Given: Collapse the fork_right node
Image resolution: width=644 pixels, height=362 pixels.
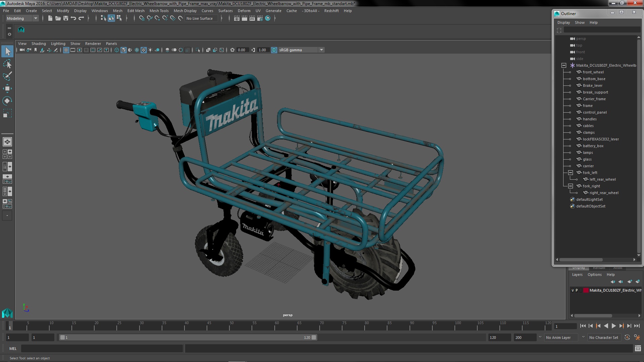Looking at the screenshot, I should pyautogui.click(x=571, y=186).
